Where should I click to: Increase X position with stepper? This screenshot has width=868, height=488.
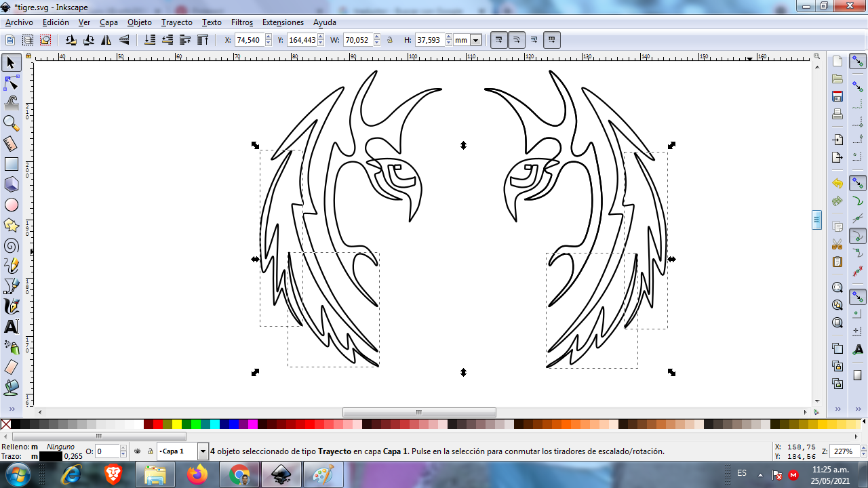[x=269, y=37]
